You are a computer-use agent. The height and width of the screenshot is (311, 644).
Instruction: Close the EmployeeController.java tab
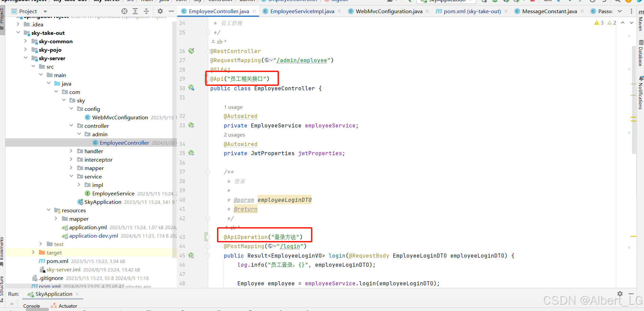tap(254, 11)
